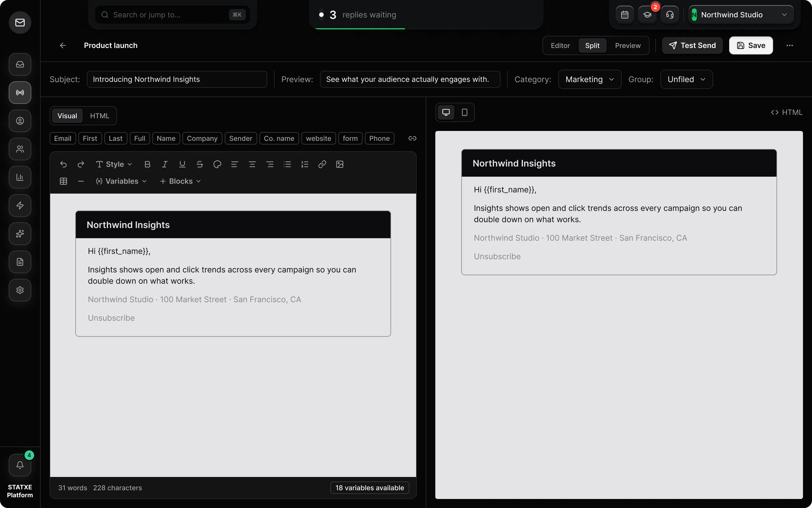Align text left
Image resolution: width=812 pixels, height=508 pixels.
tap(235, 164)
